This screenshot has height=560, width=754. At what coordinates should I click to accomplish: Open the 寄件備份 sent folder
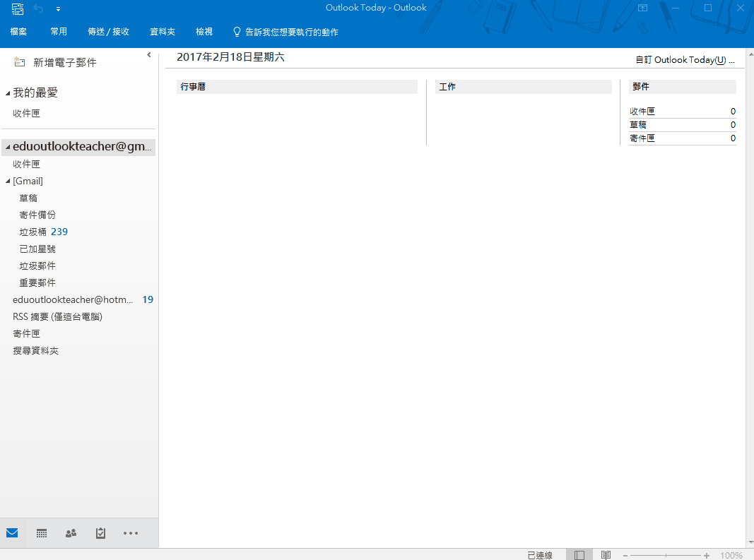(x=37, y=215)
